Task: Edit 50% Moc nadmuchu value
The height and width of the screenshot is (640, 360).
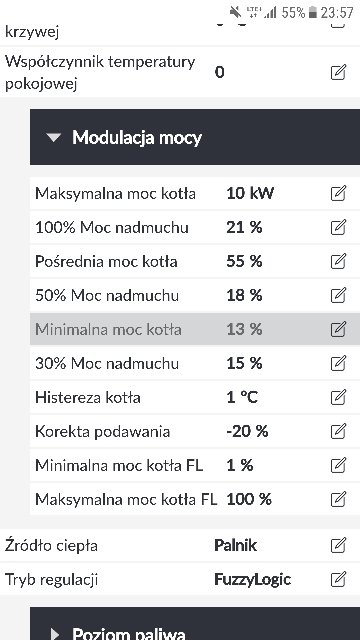Action: coord(338,295)
